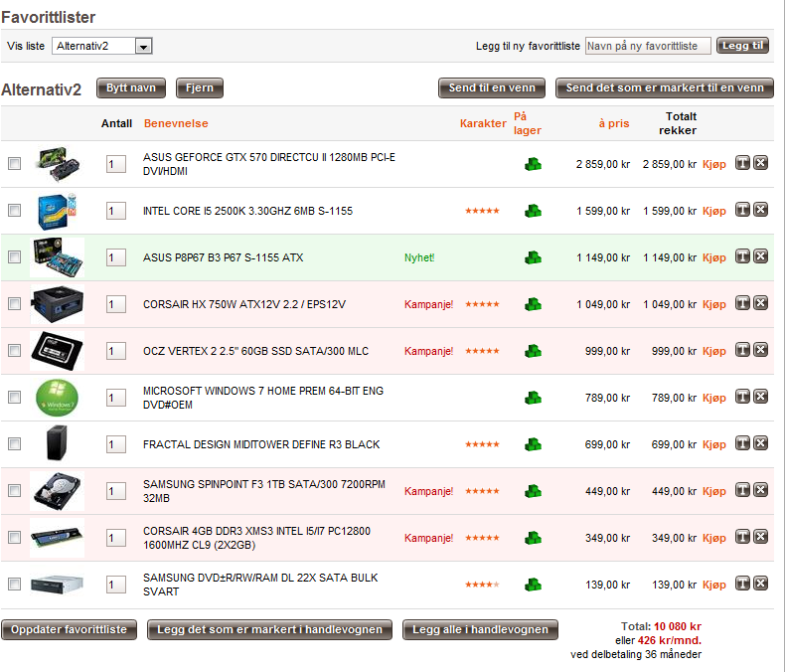Open the Vis liste dropdown
Image resolution: width=785 pixels, height=672 pixels.
pos(102,46)
